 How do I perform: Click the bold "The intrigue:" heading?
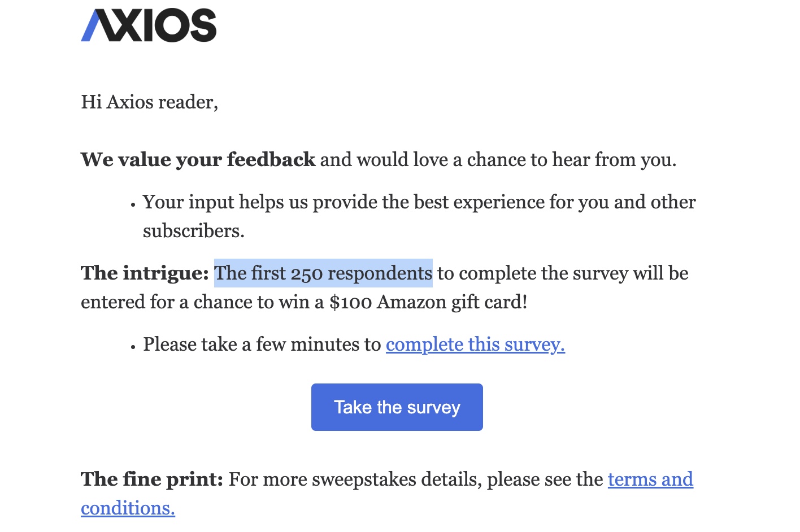(145, 273)
